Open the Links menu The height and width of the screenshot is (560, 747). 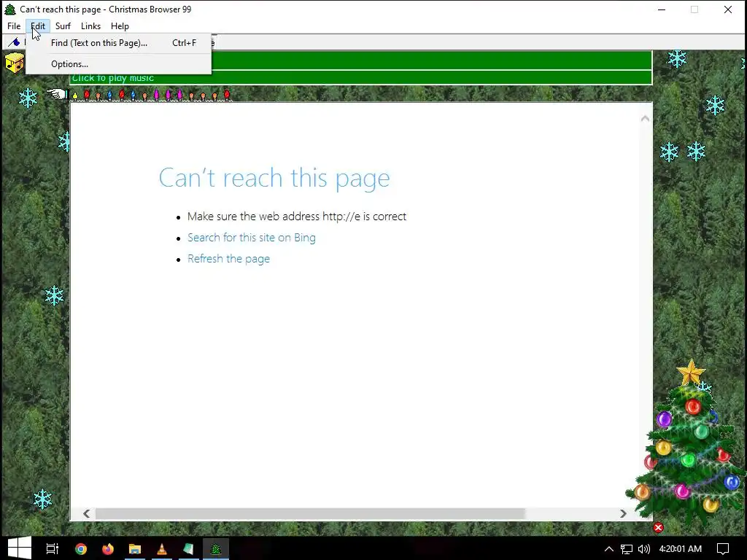90,26
